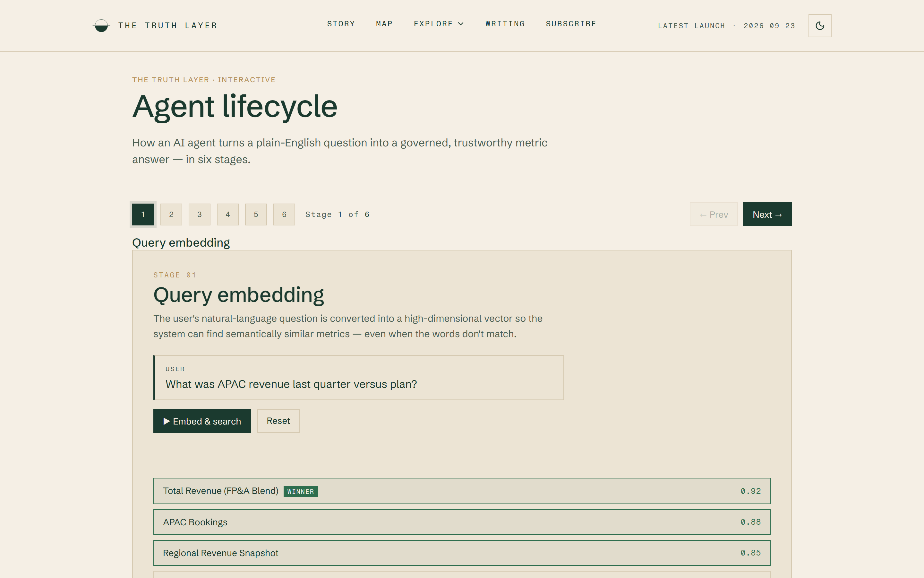
Task: Click the STAGE 01 label
Action: (x=175, y=275)
